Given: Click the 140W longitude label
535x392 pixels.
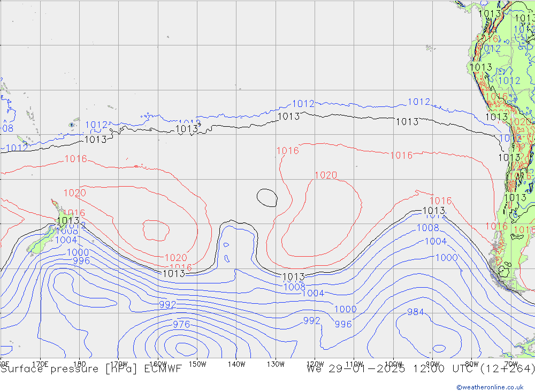Looking at the screenshot, I should tap(236, 364).
